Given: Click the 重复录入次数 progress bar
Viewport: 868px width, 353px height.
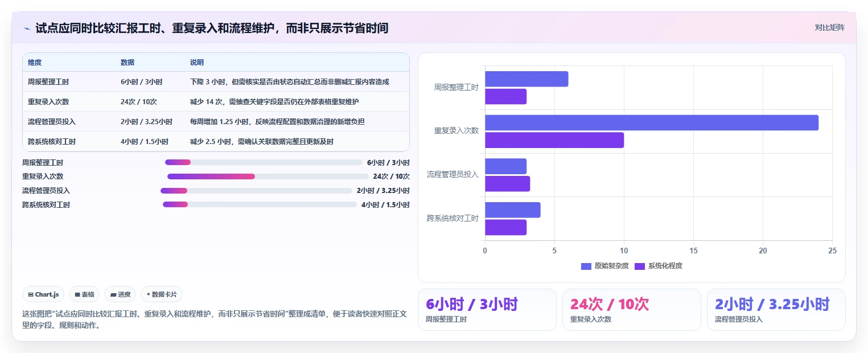Looking at the screenshot, I should pyautogui.click(x=268, y=176).
